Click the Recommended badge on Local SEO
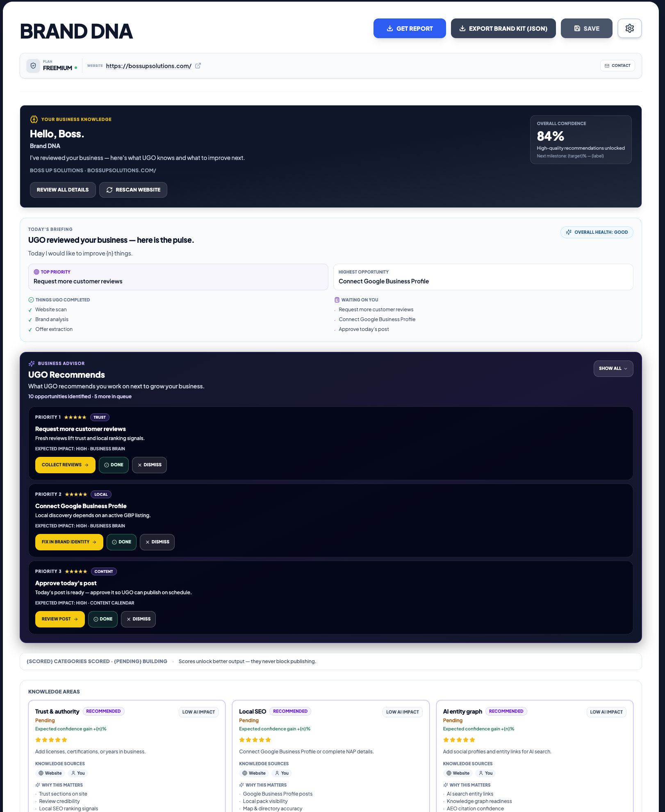The image size is (665, 812). tap(290, 711)
